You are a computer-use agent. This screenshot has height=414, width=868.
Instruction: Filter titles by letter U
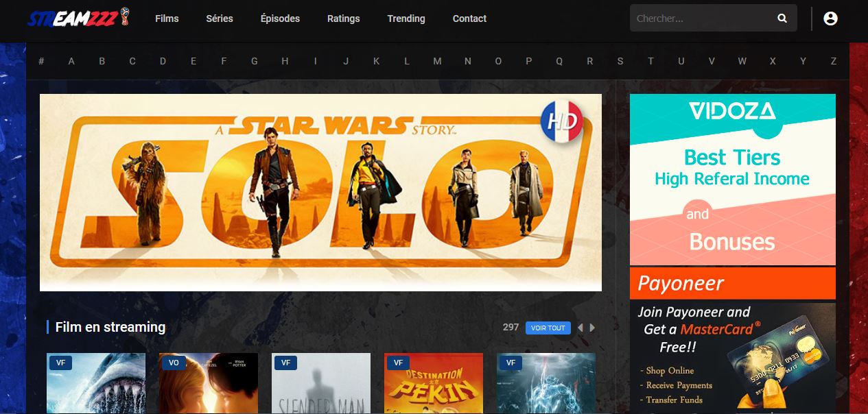(681, 61)
